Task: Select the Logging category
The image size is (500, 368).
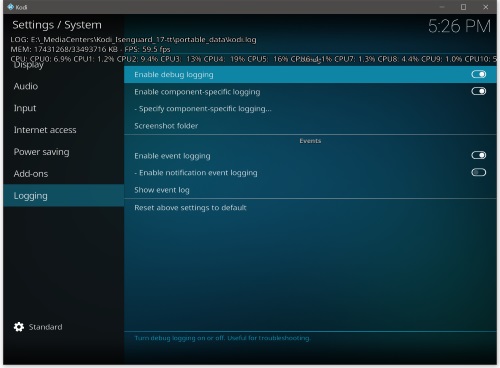Action: tap(63, 196)
